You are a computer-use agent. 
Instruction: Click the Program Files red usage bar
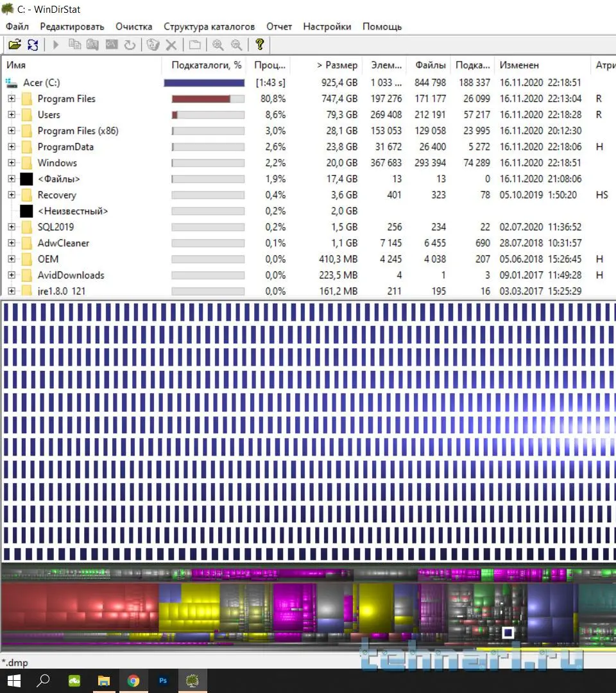[x=201, y=99]
